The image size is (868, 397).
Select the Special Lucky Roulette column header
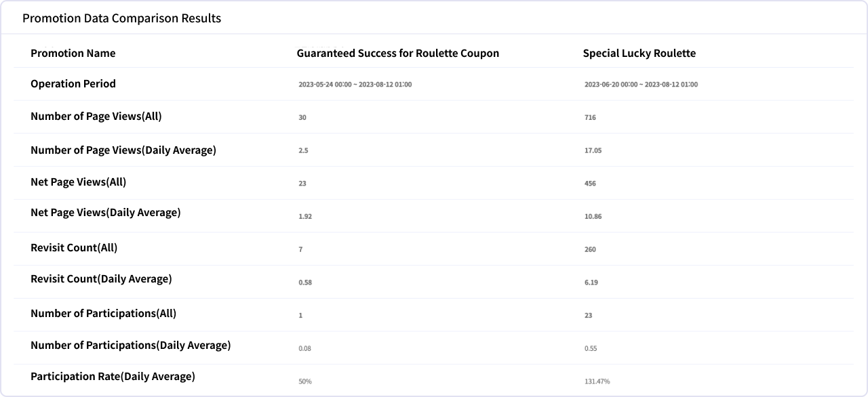pos(639,54)
